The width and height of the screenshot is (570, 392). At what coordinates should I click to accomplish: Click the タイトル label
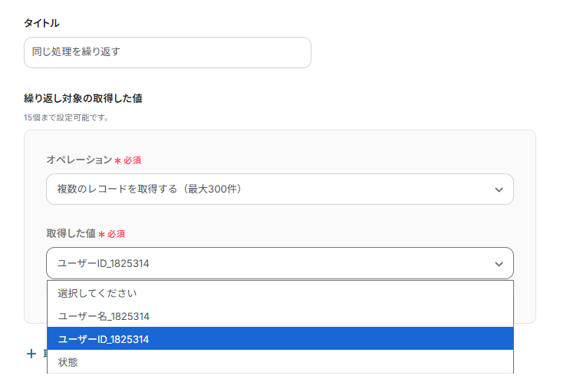coord(41,23)
